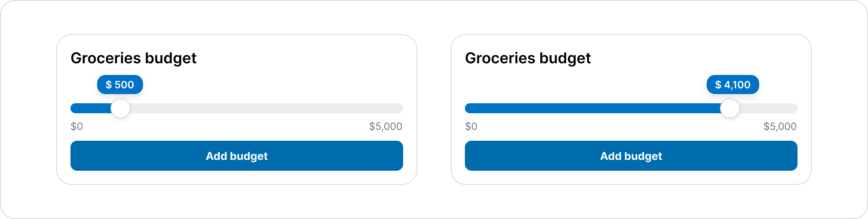868x219 pixels.
Task: Click Add budget under the $500 slider
Action: [x=237, y=156]
